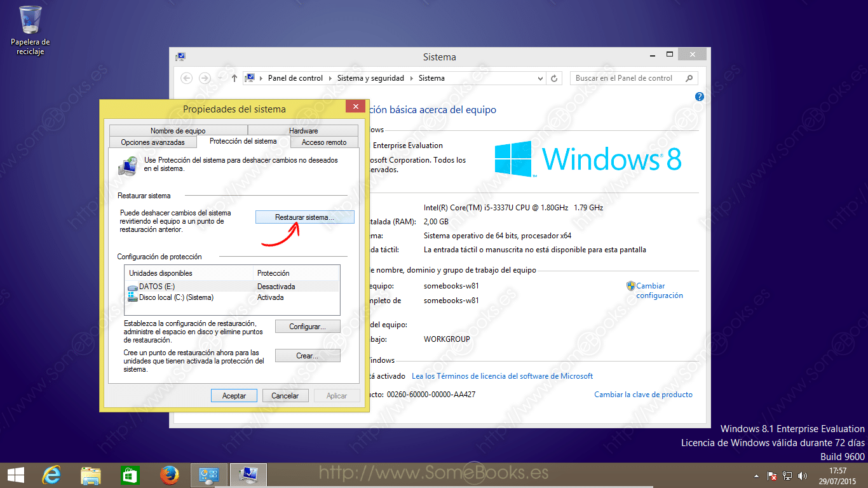Go back in Sistema window

click(187, 78)
